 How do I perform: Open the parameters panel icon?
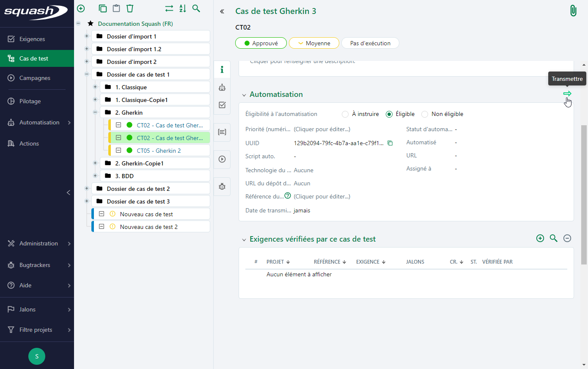[222, 132]
